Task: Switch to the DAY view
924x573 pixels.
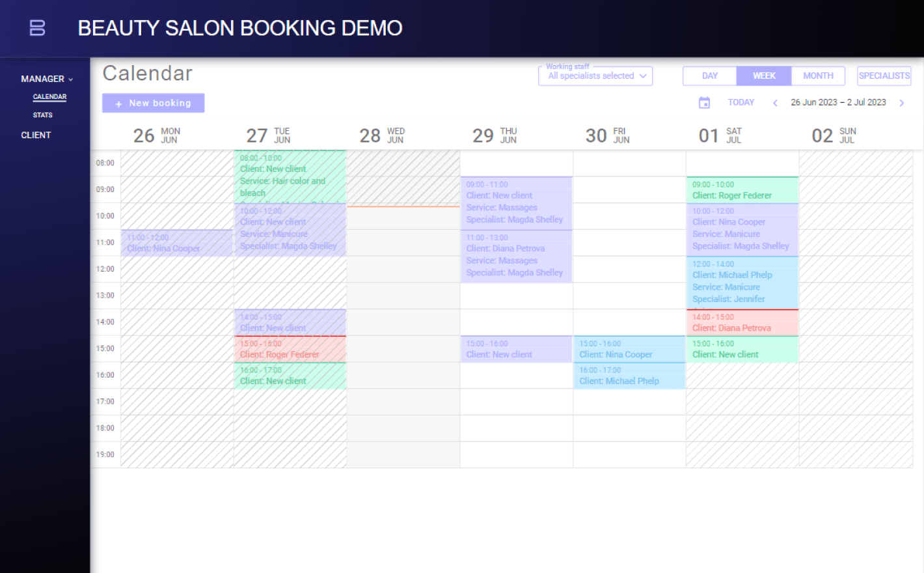Action: click(709, 76)
